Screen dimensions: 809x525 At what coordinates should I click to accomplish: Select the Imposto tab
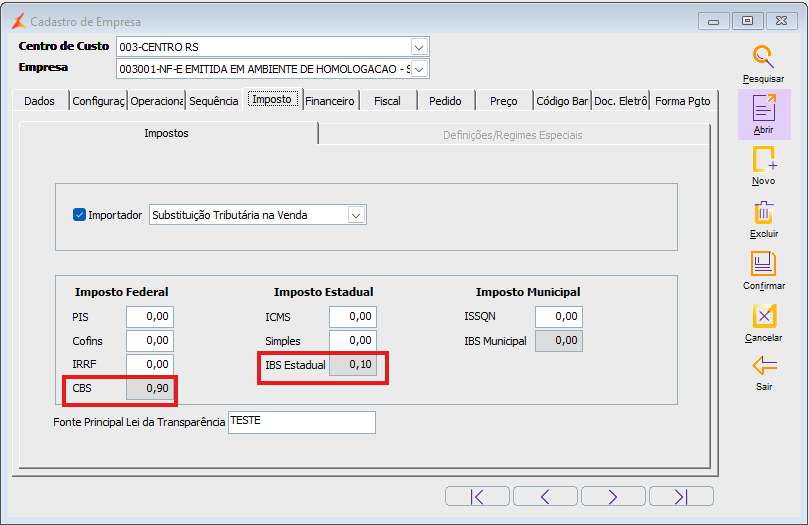click(272, 99)
